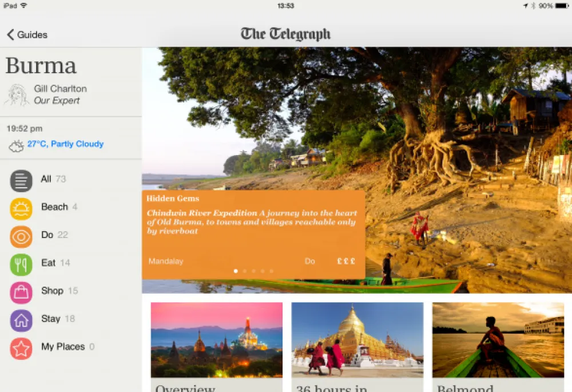Tap the Eat count 14

click(65, 263)
